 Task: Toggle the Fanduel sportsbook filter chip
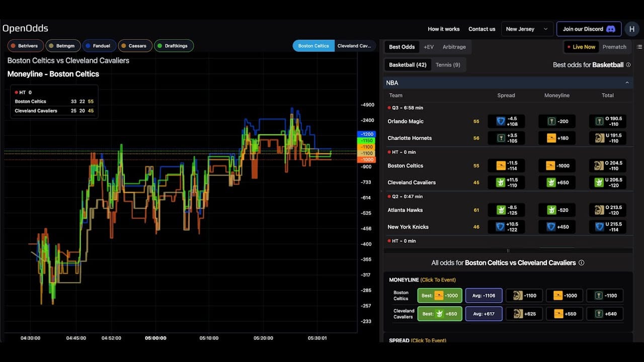click(99, 46)
